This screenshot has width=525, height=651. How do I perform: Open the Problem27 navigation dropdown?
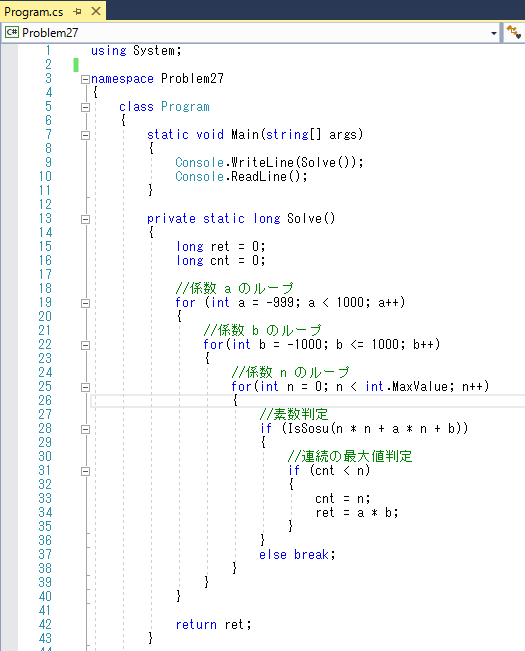[493, 33]
